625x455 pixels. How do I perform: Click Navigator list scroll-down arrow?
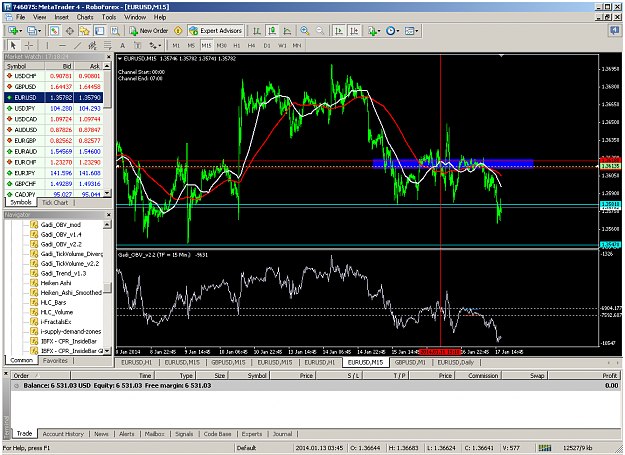[x=107, y=351]
